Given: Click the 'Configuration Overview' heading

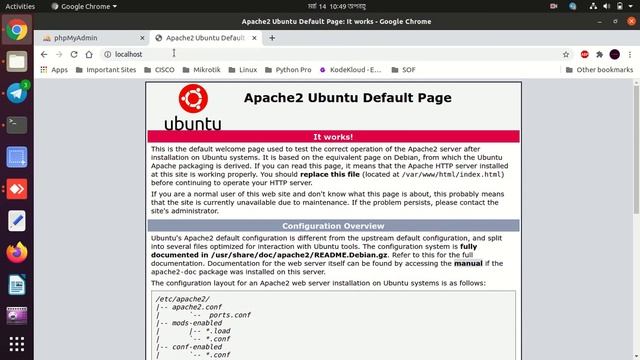Looking at the screenshot, I should point(333,226).
